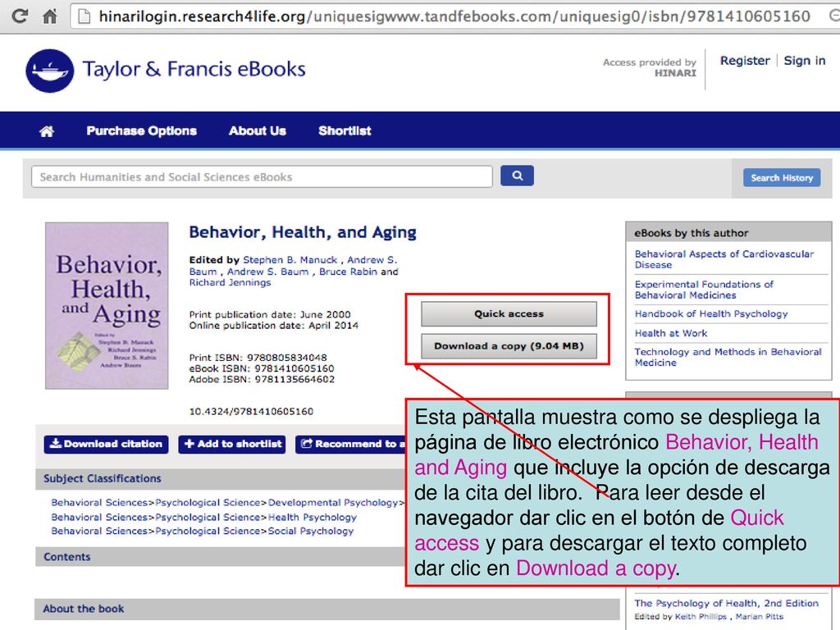Click the Subject Classifications section header
The image size is (840, 630).
pos(220,478)
